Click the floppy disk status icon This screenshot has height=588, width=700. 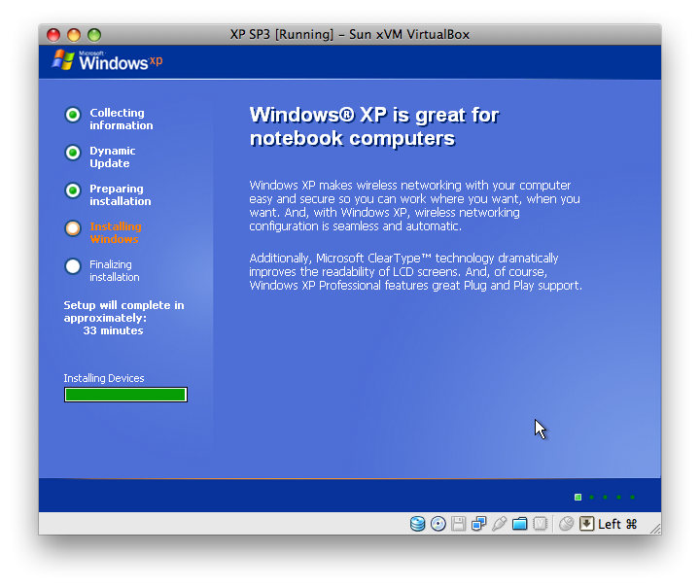coord(459,523)
